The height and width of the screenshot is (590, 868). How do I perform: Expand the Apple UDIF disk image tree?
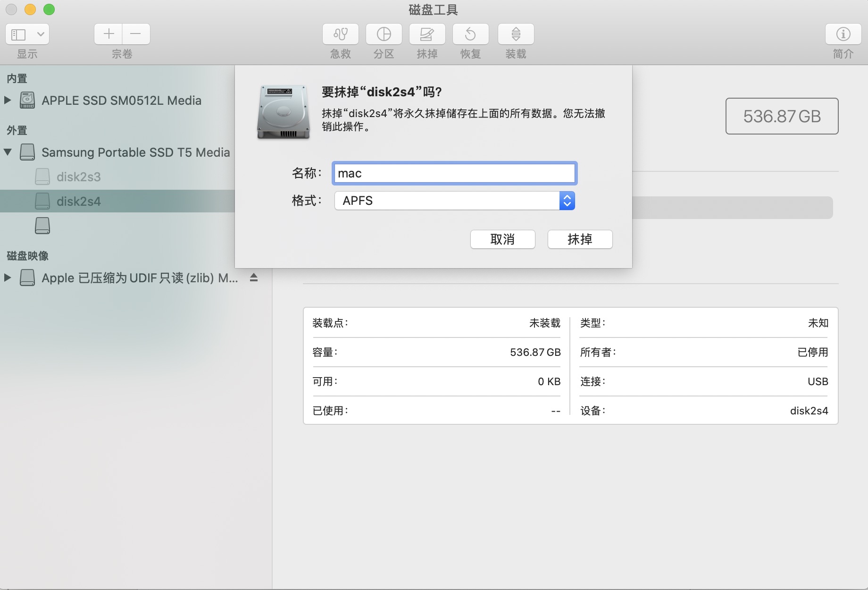click(x=8, y=278)
